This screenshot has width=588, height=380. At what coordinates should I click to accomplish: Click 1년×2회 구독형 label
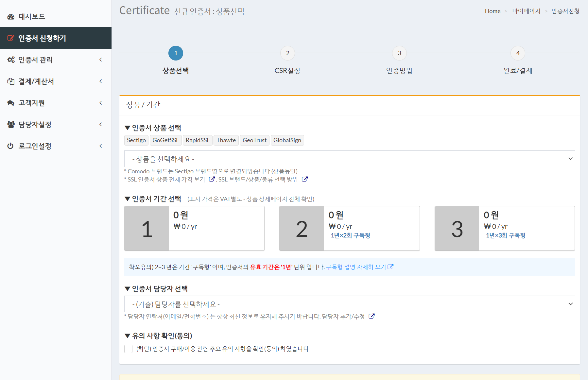[350, 235]
